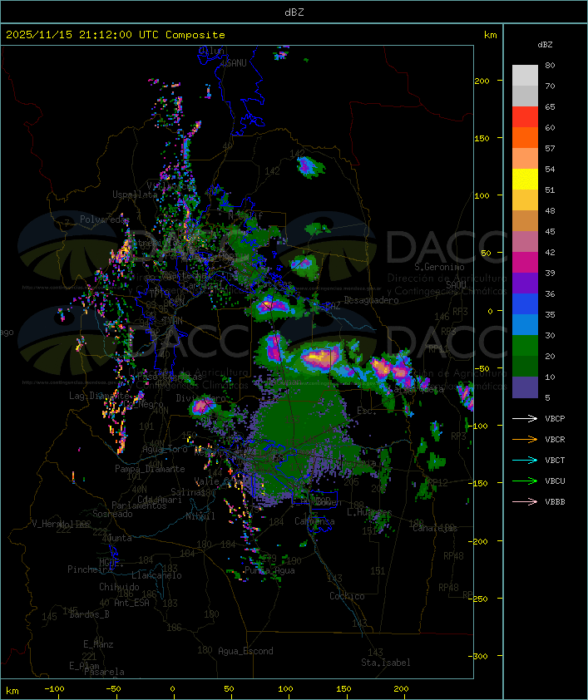Click the 'Pampa_Diamante' map label
This screenshot has height=700, width=588.
point(150,469)
